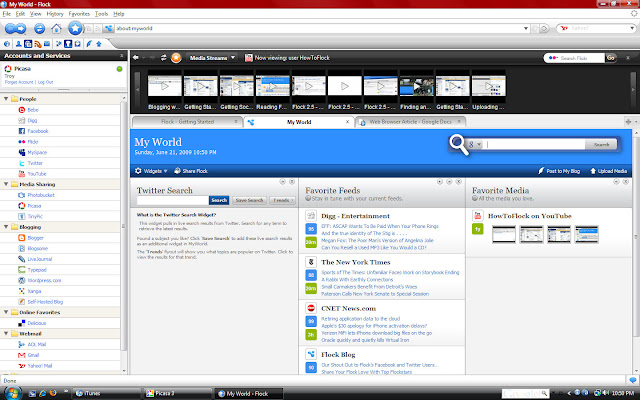
Task: Close the Accounts and Services sidebar
Action: click(121, 56)
